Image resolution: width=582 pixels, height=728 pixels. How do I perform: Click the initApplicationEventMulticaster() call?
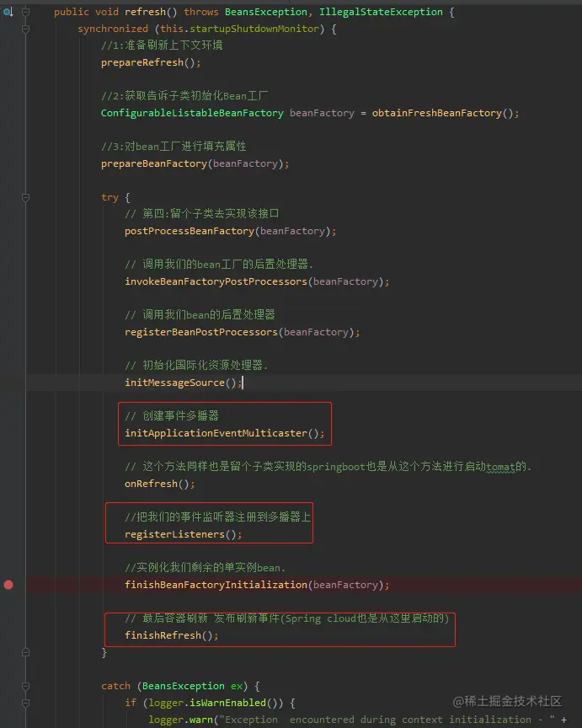tap(224, 433)
